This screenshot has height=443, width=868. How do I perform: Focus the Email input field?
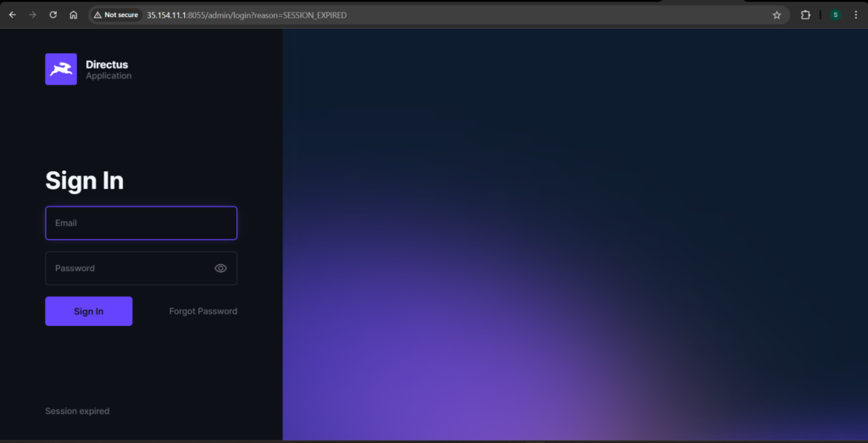point(141,224)
